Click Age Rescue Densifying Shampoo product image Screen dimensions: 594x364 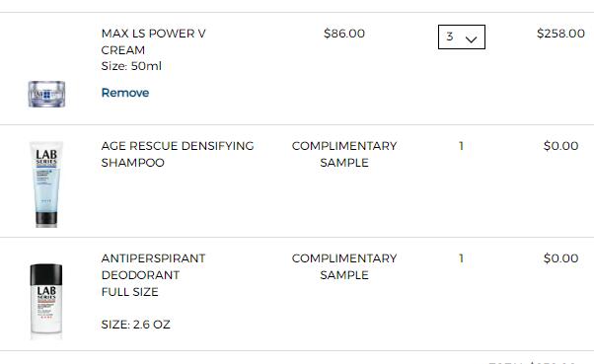pos(46,184)
